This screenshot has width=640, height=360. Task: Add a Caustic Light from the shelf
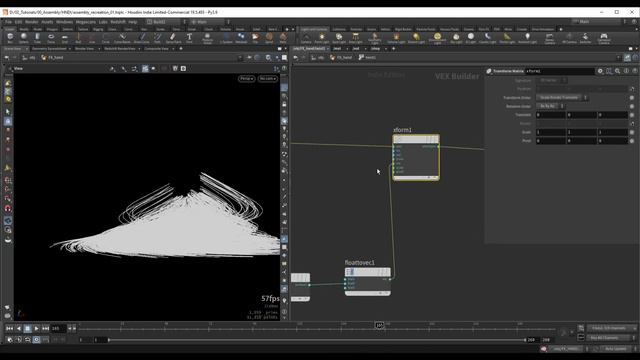click(487, 38)
